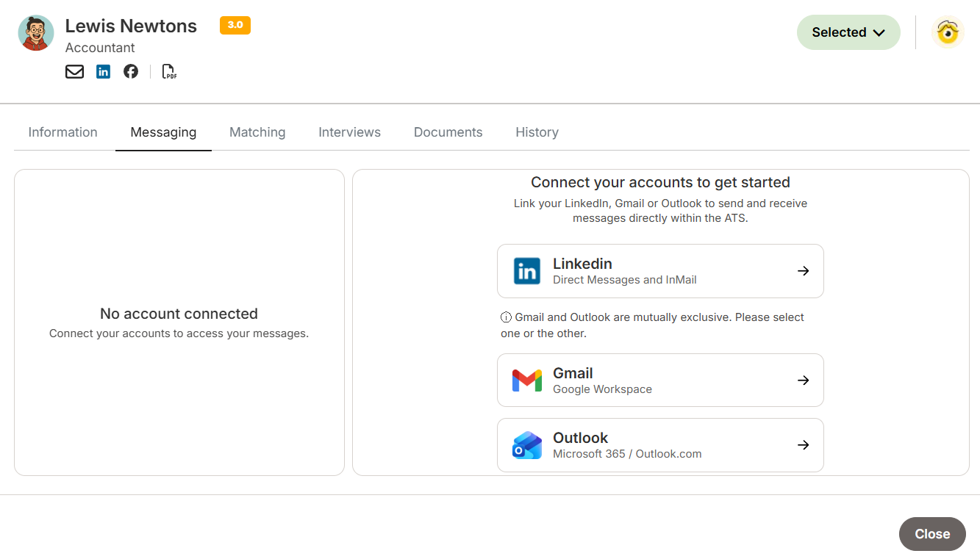
Task: Open the candidate's Facebook profile icon
Action: (131, 71)
